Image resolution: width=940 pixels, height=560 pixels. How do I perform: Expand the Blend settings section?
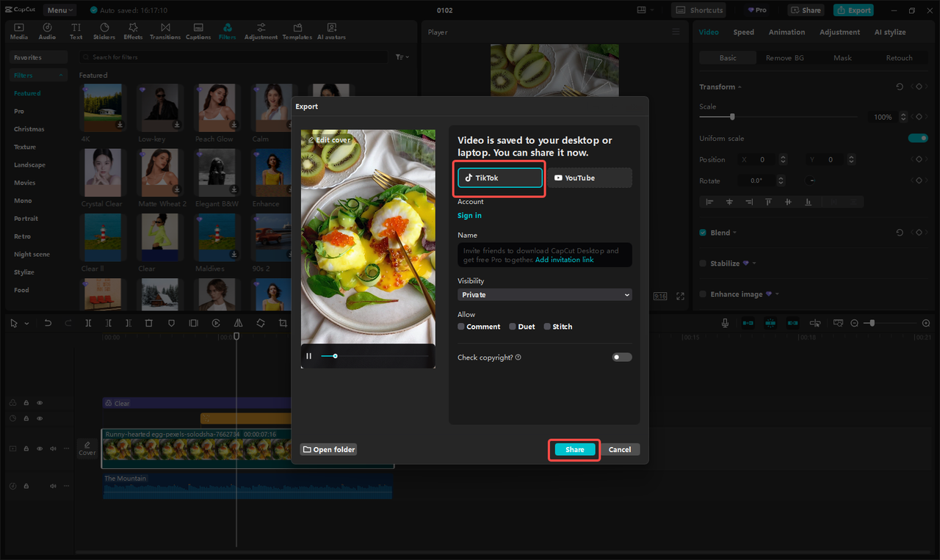[x=736, y=232]
